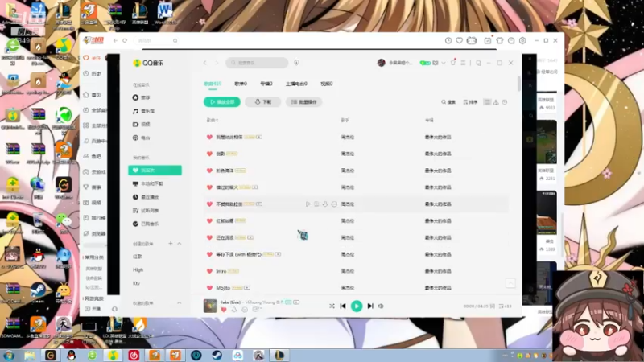Screen dimensions: 644x362
Task: Unlike the Intro song heart
Action: click(209, 271)
